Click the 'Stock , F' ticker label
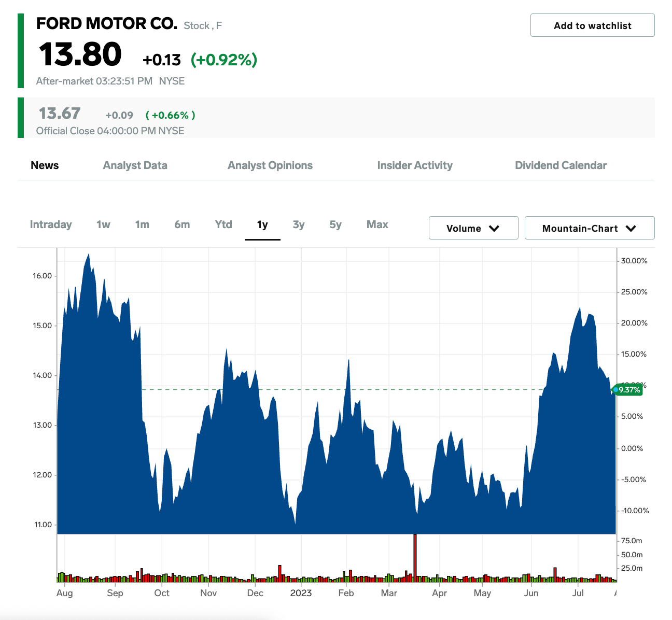 [203, 25]
